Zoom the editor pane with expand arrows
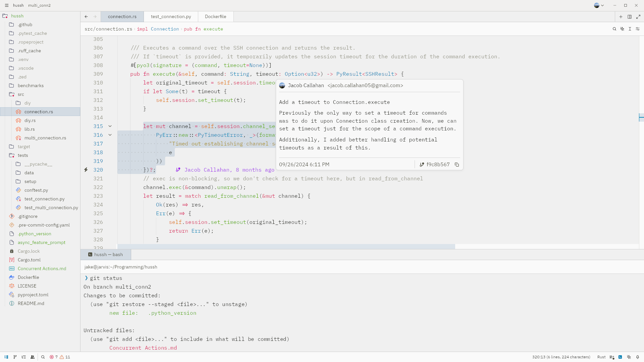This screenshot has height=362, width=644. click(x=638, y=17)
